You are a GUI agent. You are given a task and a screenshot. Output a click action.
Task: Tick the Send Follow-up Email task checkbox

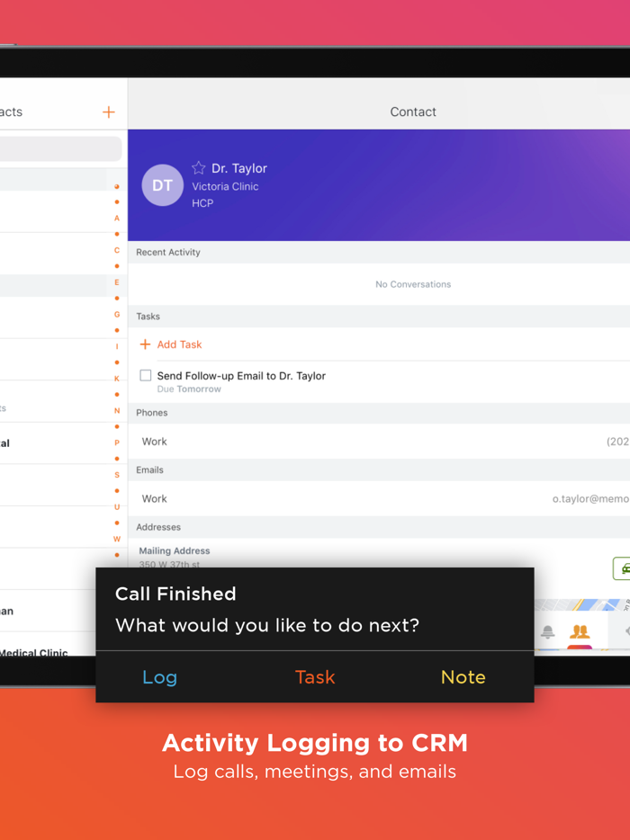coord(145,375)
